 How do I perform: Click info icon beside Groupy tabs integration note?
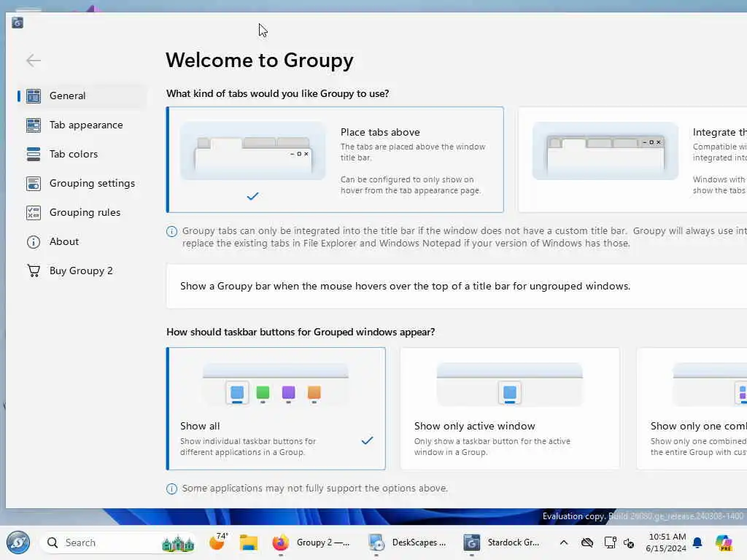(171, 231)
